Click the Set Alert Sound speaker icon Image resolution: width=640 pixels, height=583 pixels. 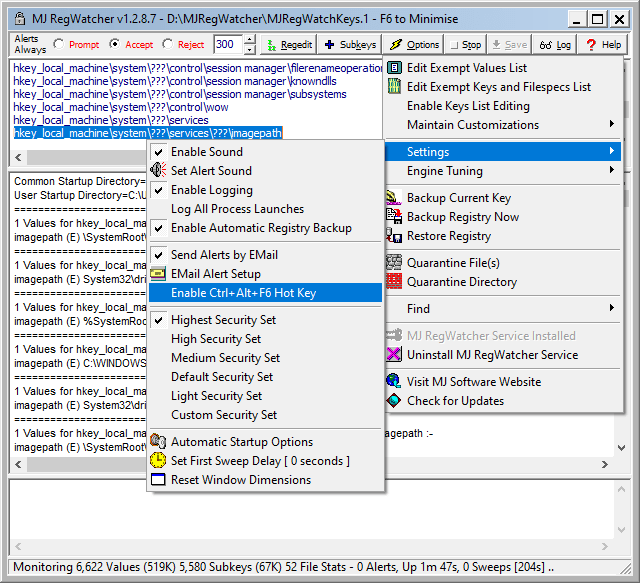(x=158, y=170)
